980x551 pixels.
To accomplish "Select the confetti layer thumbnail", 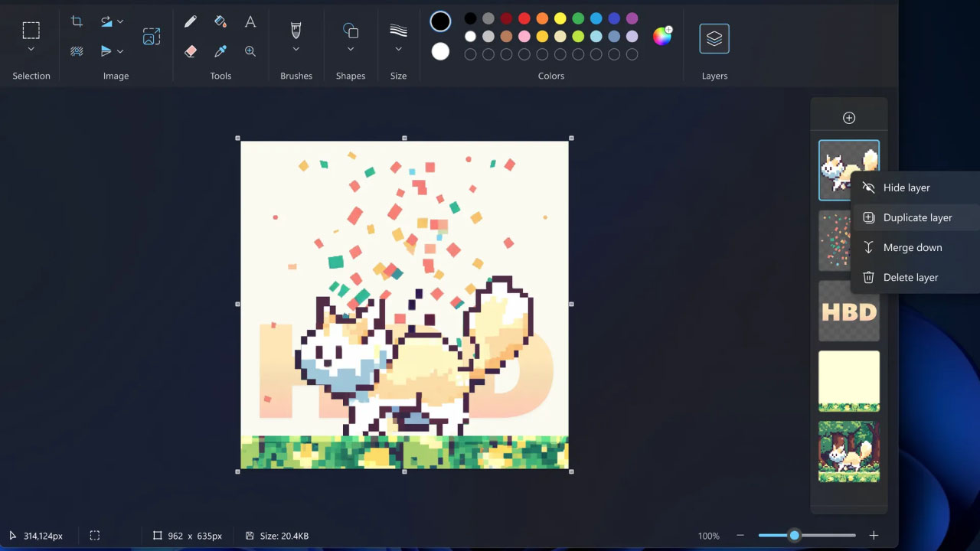I will tap(835, 240).
